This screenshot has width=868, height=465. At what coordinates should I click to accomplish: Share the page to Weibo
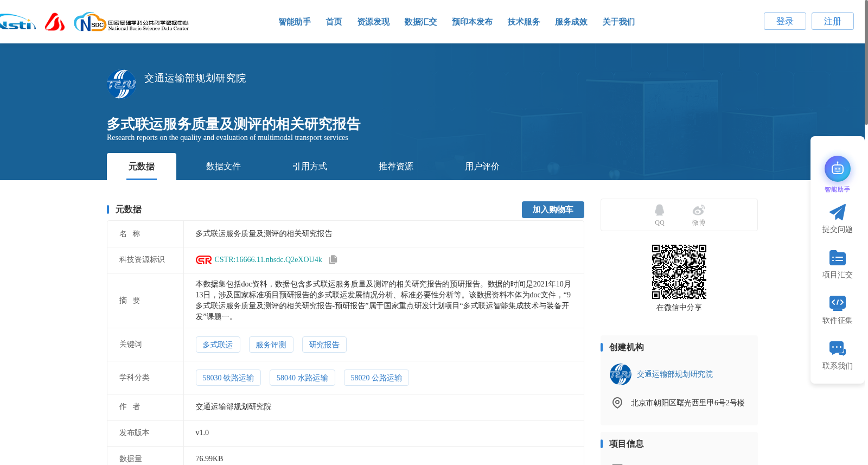(x=699, y=215)
